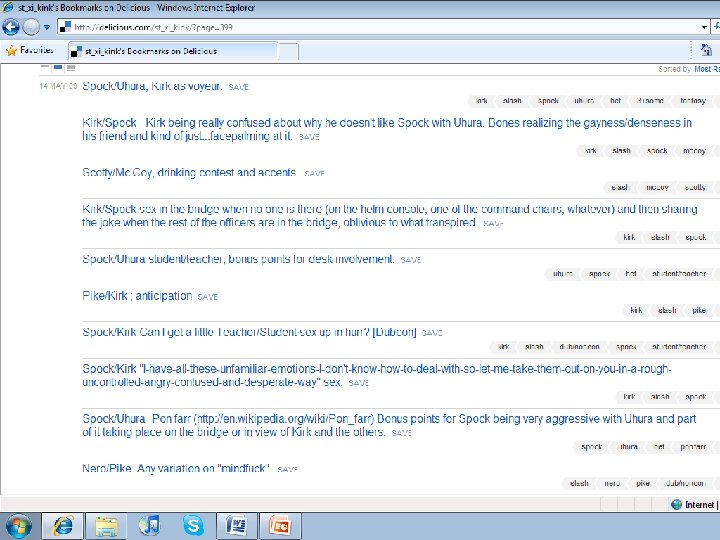Select the st_xi_kink's Bookmarks on Delicious tab
Image resolution: width=720 pixels, height=540 pixels.
(x=173, y=51)
